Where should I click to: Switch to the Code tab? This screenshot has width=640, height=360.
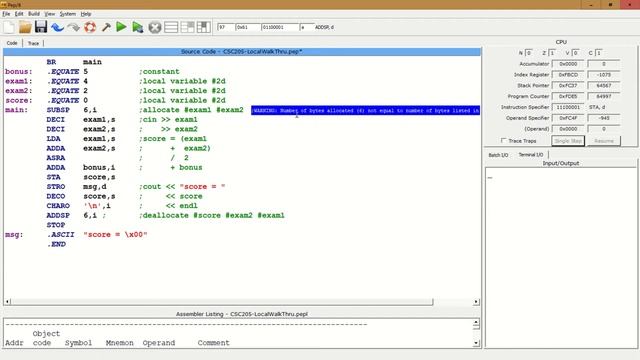[x=12, y=43]
